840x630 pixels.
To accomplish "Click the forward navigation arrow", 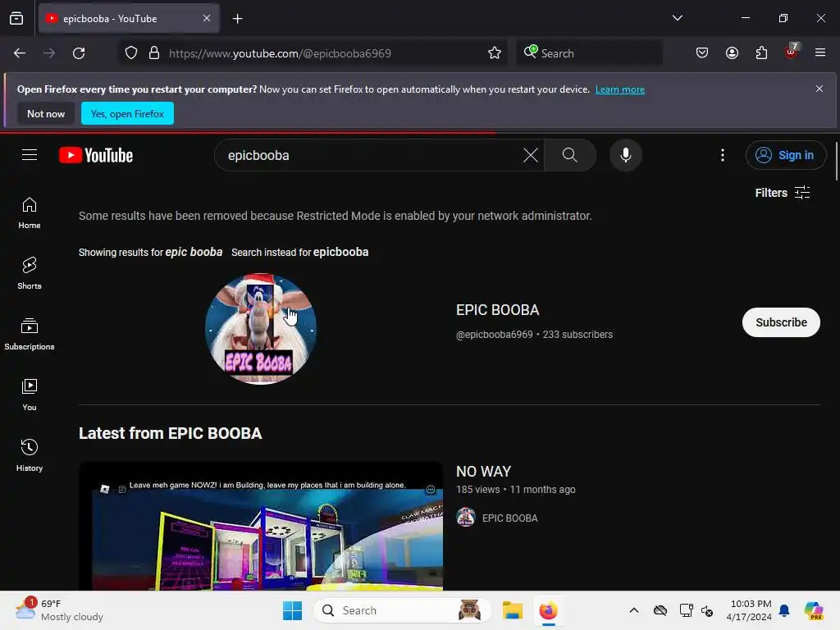I will pyautogui.click(x=49, y=53).
